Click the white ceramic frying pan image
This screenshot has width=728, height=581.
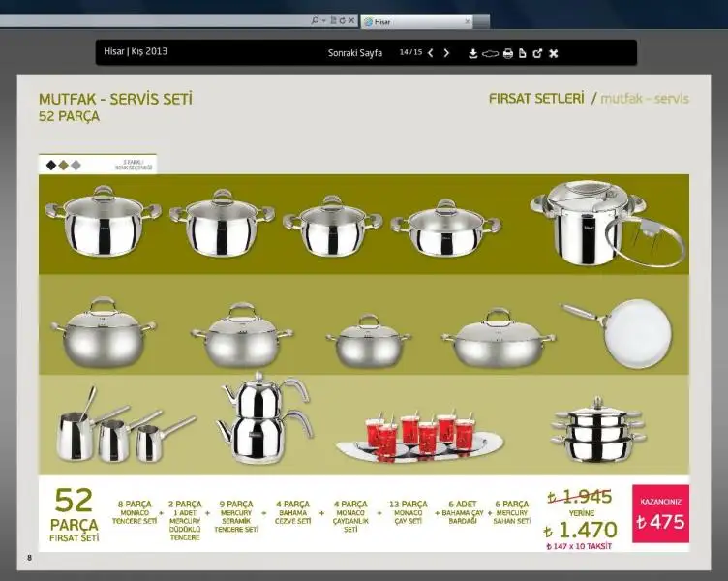tap(618, 332)
